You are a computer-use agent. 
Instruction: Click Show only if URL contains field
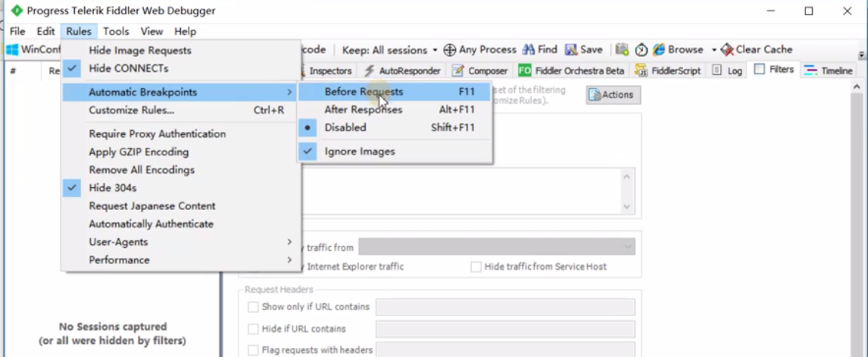pyautogui.click(x=505, y=306)
